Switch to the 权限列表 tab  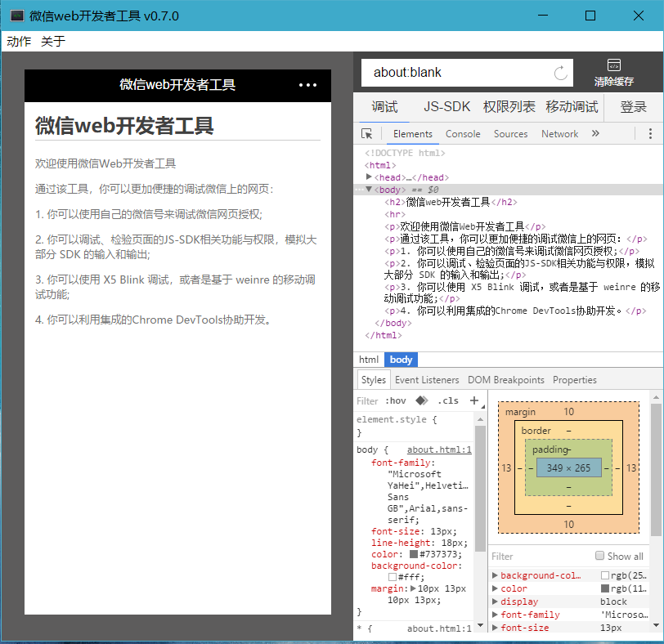pyautogui.click(x=509, y=106)
